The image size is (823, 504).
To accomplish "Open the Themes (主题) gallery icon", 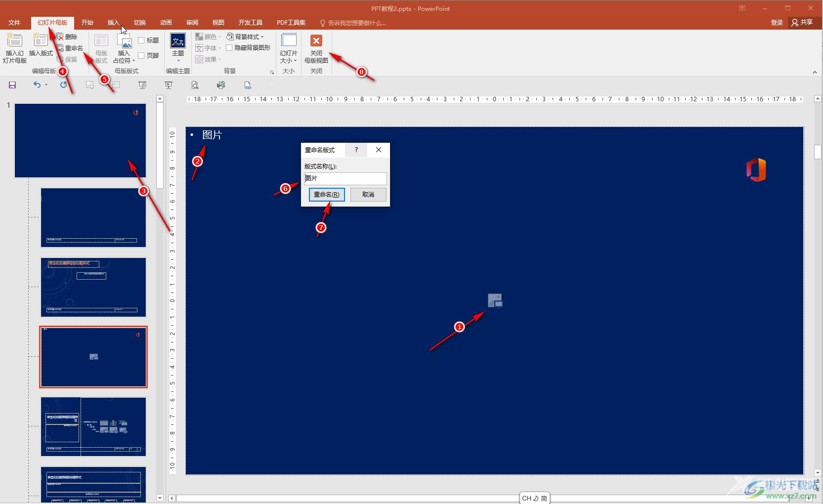I will click(x=178, y=41).
